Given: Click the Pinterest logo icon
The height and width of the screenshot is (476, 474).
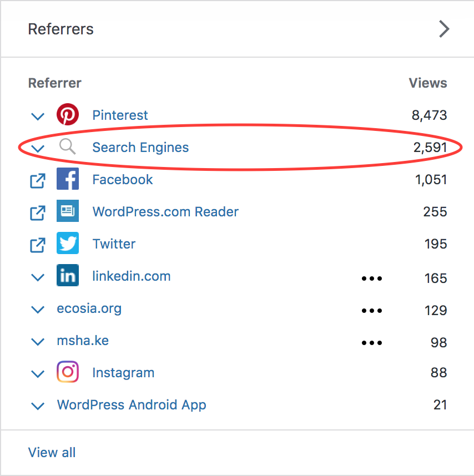Looking at the screenshot, I should click(x=68, y=115).
